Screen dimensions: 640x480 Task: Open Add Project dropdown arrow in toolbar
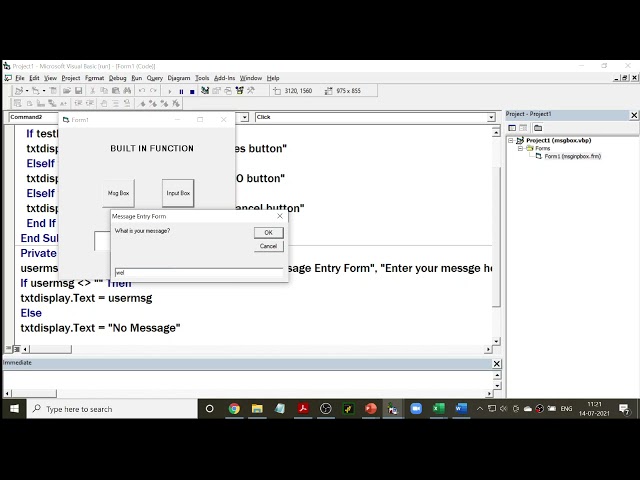pos(27,91)
